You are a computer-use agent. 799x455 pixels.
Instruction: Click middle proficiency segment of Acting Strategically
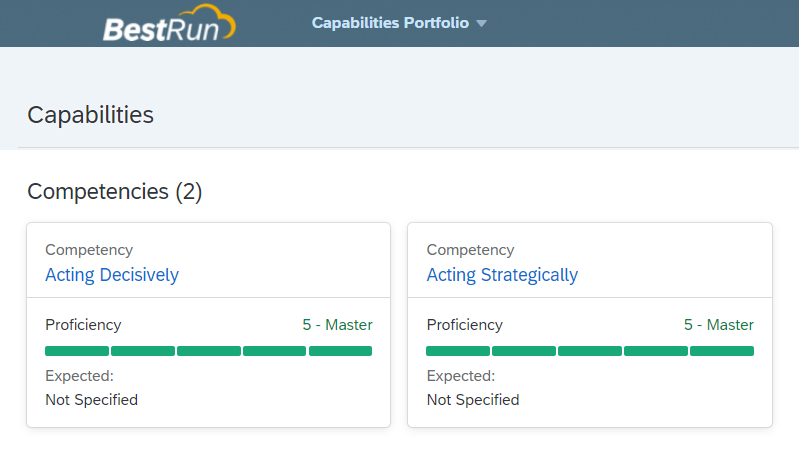(590, 351)
